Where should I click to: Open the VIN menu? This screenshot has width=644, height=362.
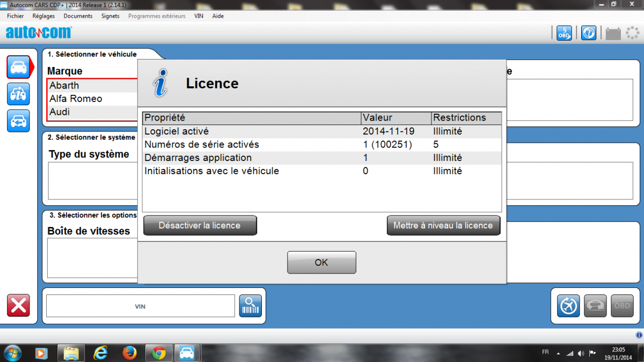coord(199,16)
